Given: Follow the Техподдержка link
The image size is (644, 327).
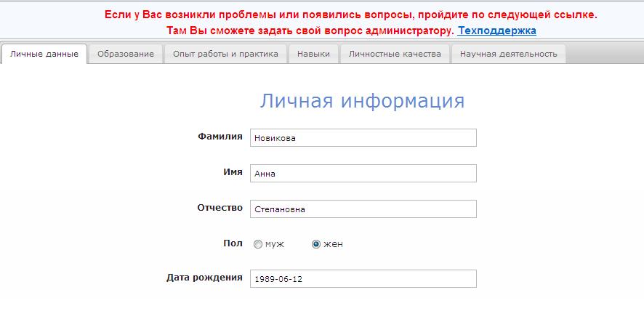Looking at the screenshot, I should point(496,31).
